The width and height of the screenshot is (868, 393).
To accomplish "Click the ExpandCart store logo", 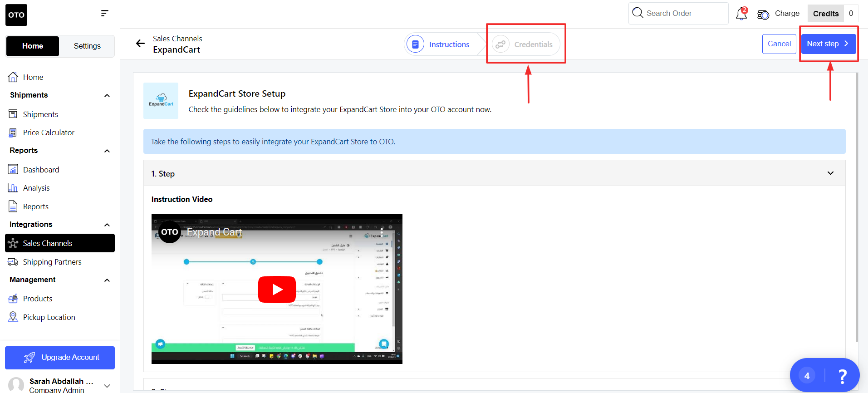I will pos(161,101).
